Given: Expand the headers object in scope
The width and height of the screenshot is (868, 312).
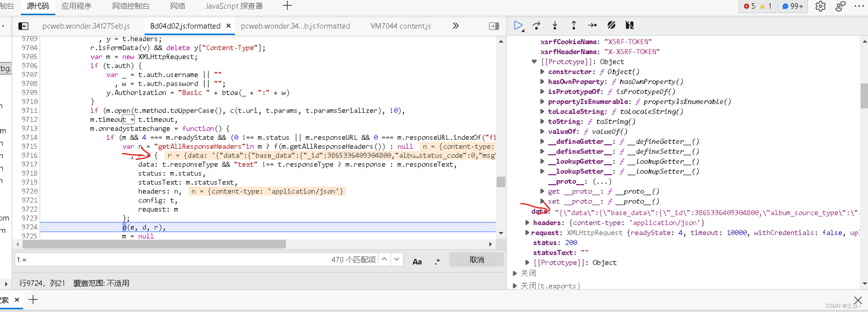Looking at the screenshot, I should (527, 223).
